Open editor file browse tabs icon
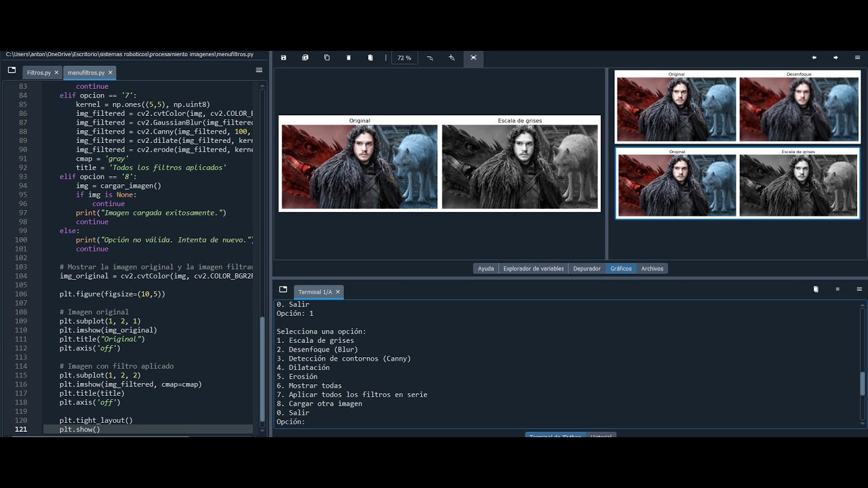Viewport: 868px width, 488px height. point(12,70)
